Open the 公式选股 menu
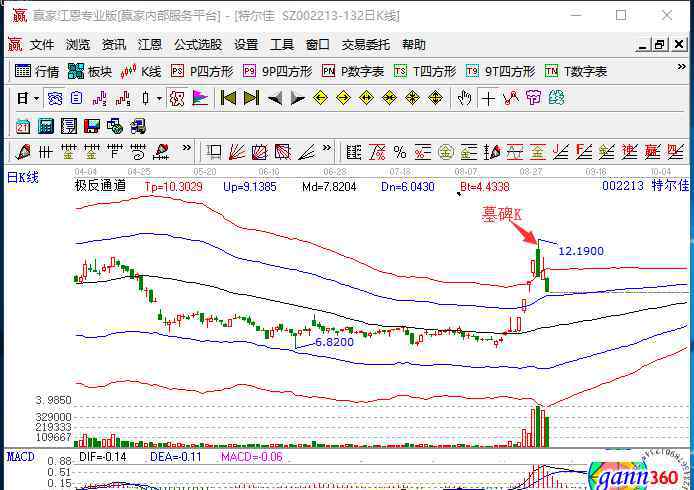Screen dimensions: 694x490 coord(198,45)
